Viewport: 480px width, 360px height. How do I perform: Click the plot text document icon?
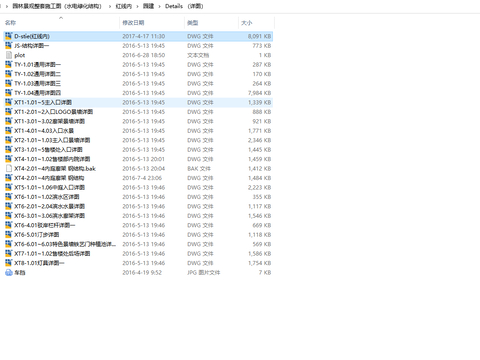[x=9, y=55]
